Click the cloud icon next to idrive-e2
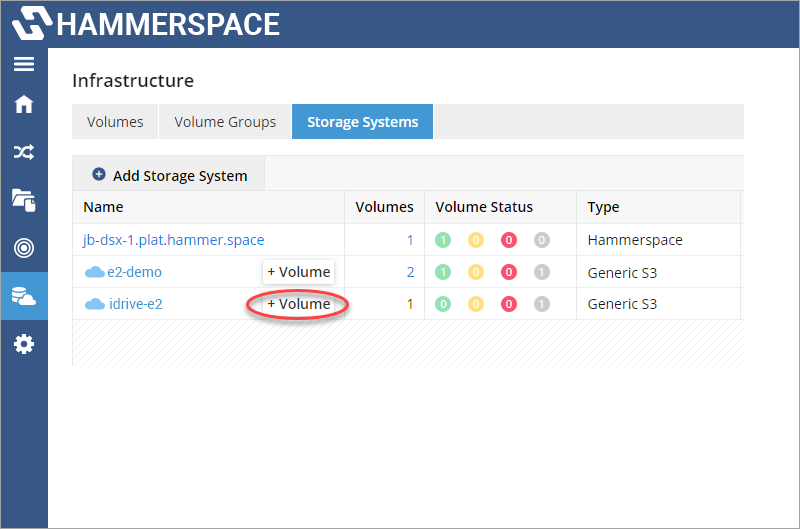This screenshot has width=800, height=529. click(94, 304)
